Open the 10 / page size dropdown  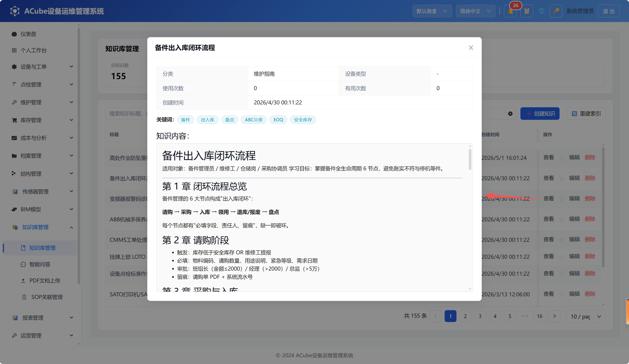click(585, 316)
